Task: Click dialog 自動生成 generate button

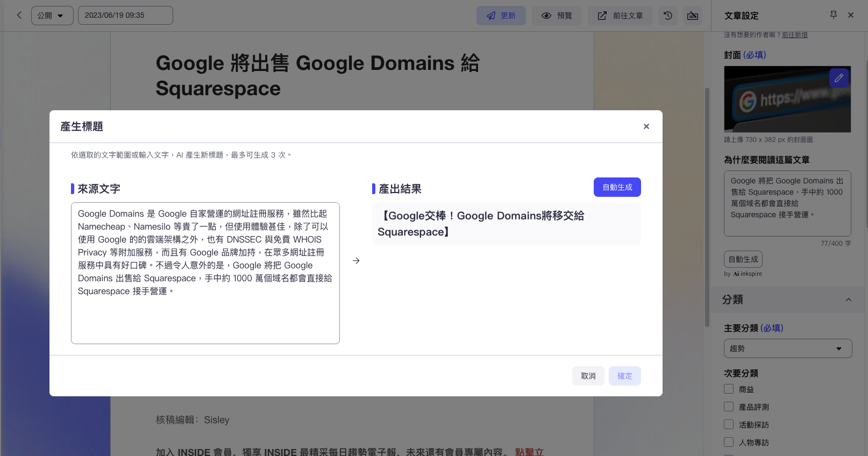Action: 617,187
